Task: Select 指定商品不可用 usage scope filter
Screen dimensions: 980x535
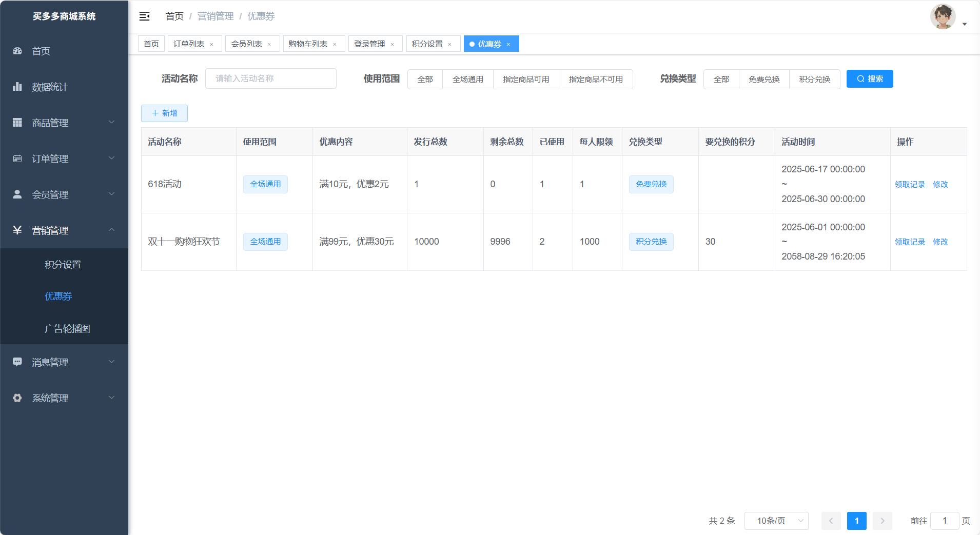Action: pyautogui.click(x=595, y=80)
